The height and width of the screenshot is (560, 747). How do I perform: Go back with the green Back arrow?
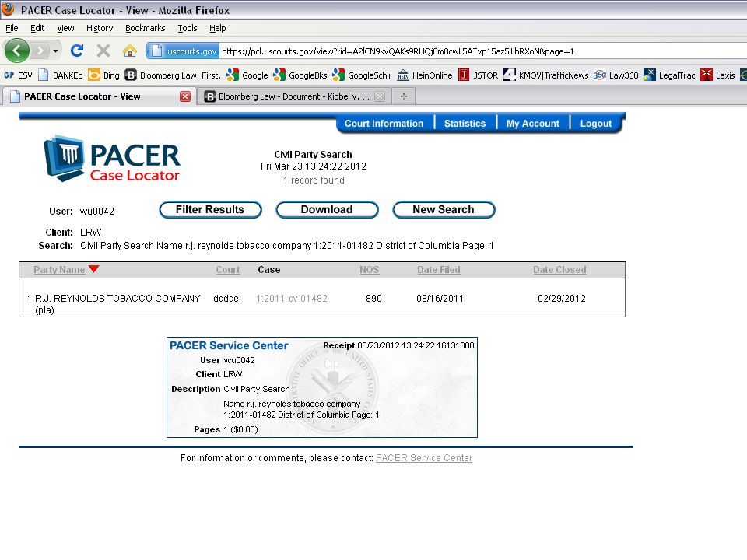16,51
